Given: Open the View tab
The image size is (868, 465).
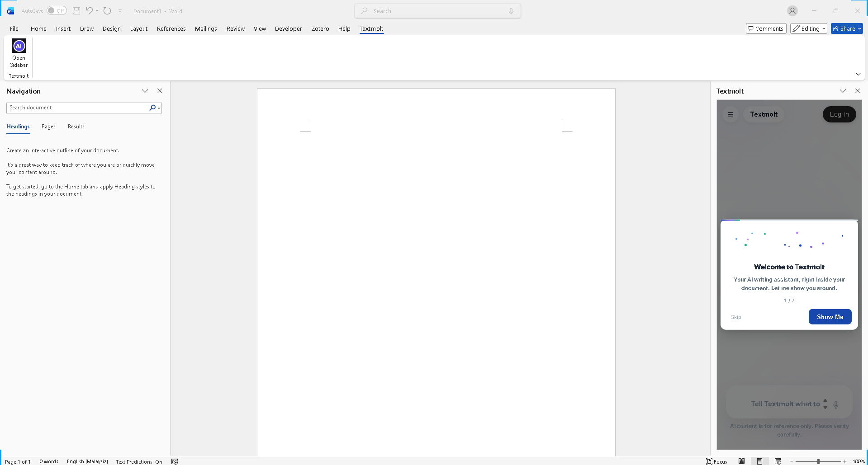Looking at the screenshot, I should coord(260,28).
